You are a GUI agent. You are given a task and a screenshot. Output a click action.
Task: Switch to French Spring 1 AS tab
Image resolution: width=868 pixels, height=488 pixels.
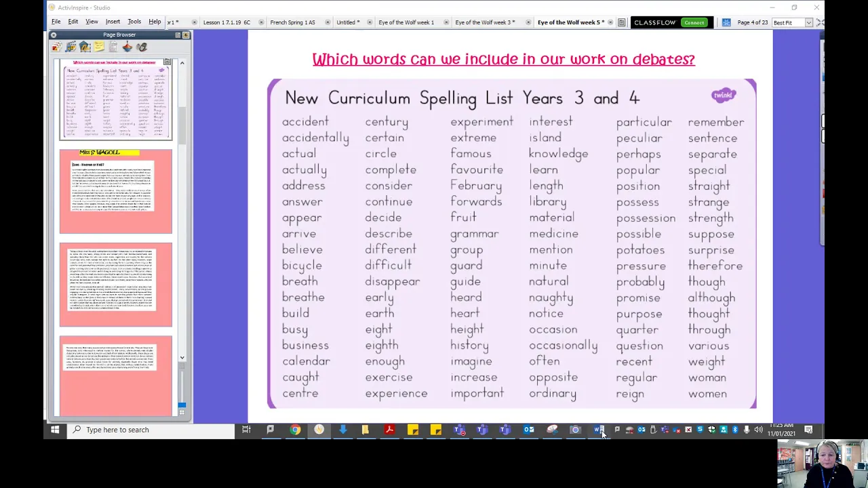click(292, 22)
